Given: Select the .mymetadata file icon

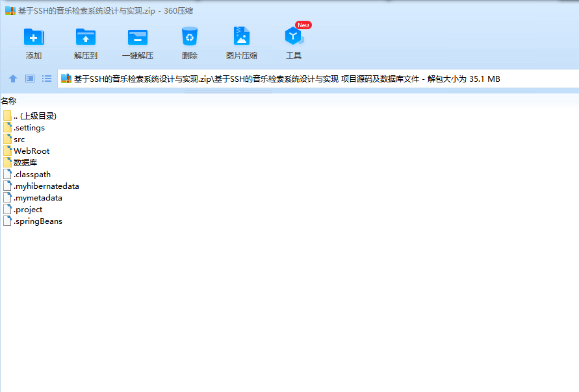Looking at the screenshot, I should [7, 198].
